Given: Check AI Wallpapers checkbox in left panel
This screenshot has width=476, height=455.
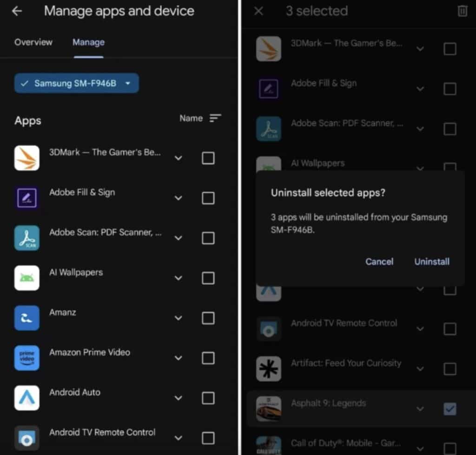Looking at the screenshot, I should 208,278.
